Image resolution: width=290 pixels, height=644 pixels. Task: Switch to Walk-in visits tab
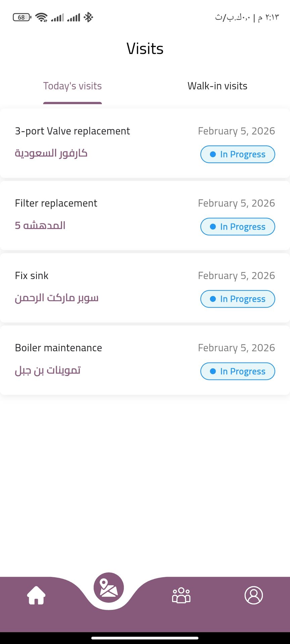(x=217, y=86)
